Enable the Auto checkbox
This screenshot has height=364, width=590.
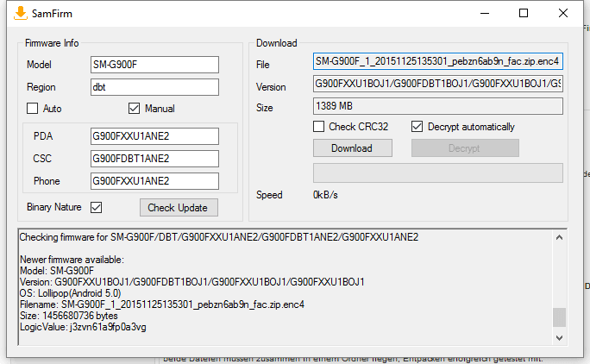coord(33,109)
